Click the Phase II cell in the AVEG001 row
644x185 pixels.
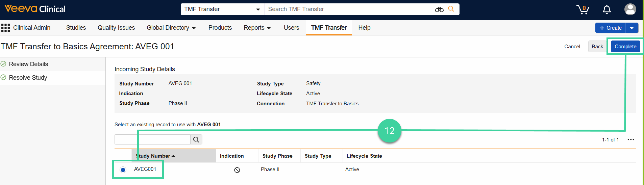[x=270, y=169]
